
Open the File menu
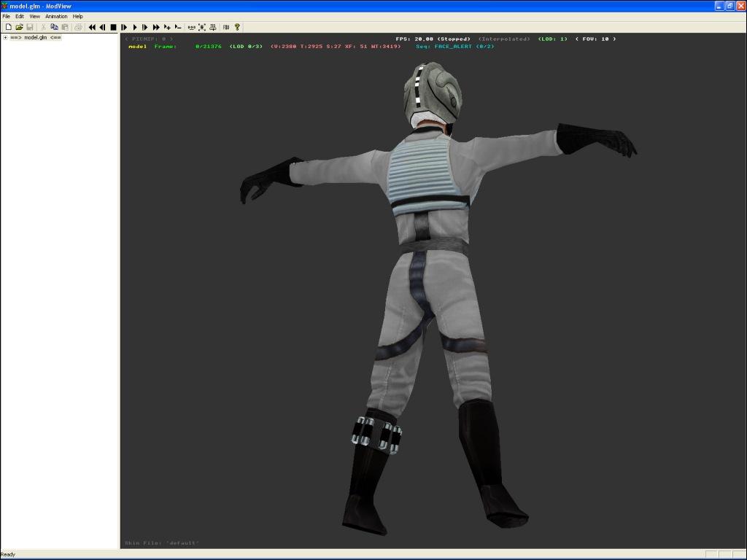(x=7, y=16)
